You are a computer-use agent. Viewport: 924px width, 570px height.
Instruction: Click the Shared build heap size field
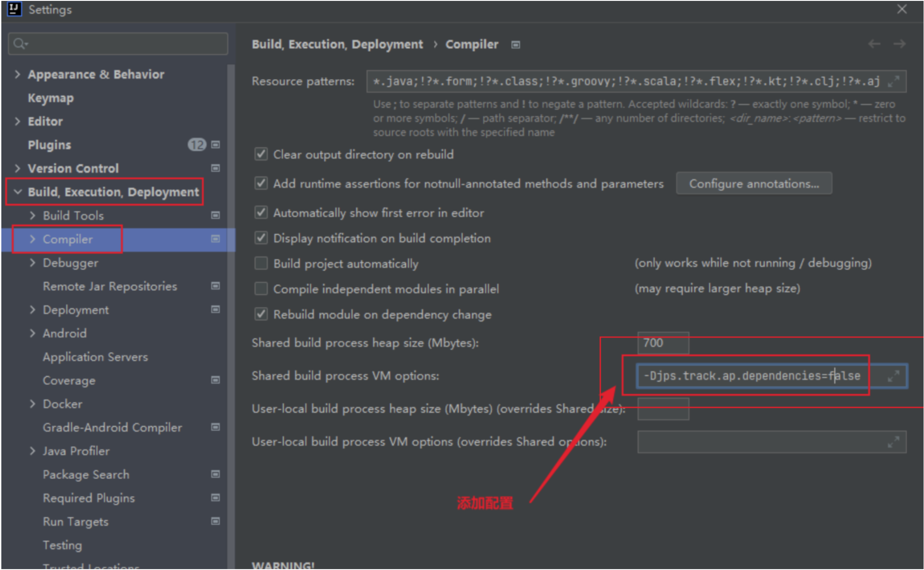point(663,343)
